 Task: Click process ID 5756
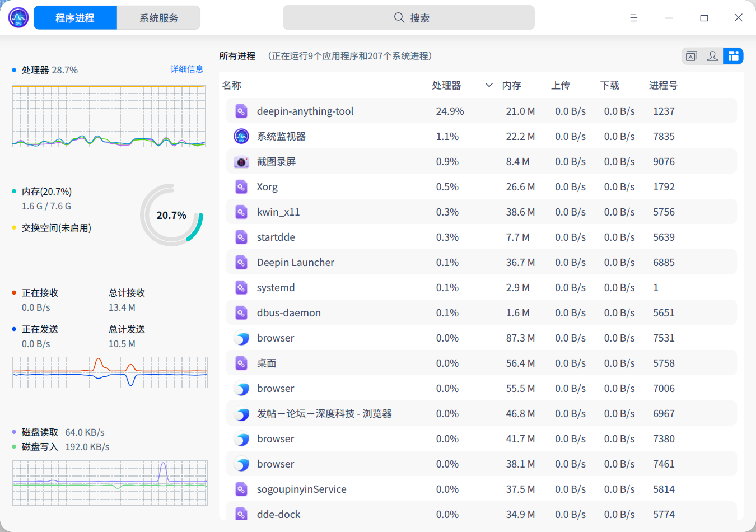(664, 212)
